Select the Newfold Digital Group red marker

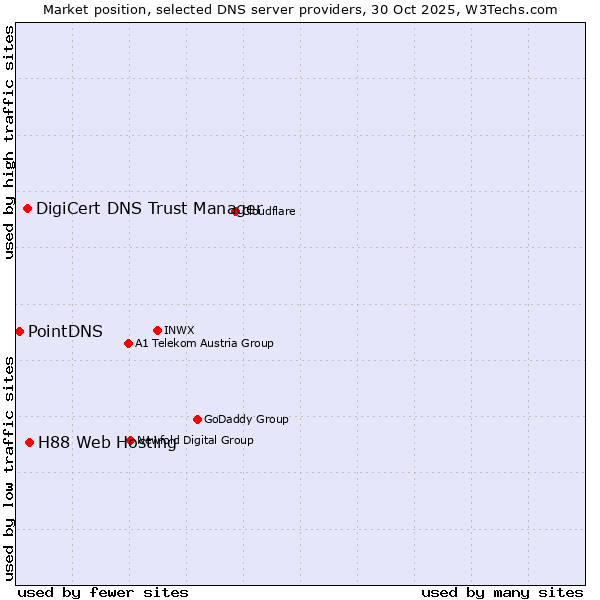[x=130, y=440]
